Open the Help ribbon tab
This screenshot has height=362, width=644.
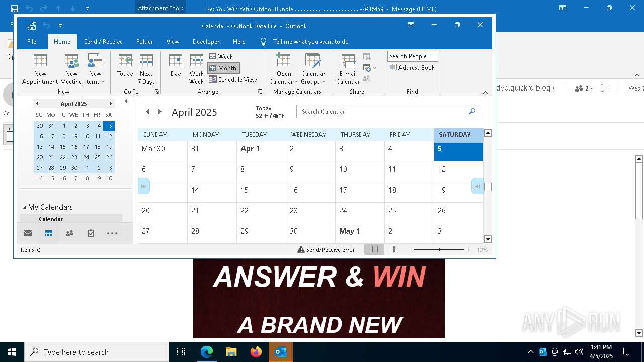tap(239, 42)
